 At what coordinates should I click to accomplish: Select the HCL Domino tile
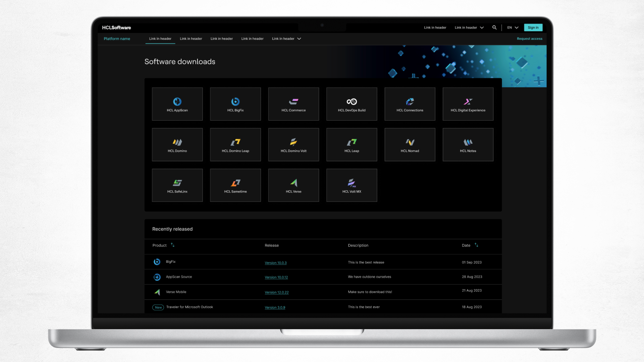point(177,145)
